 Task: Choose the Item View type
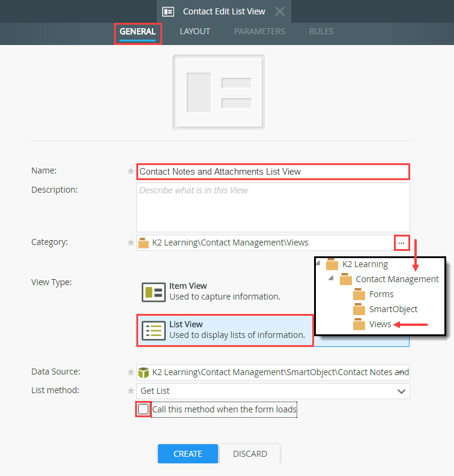(225, 292)
